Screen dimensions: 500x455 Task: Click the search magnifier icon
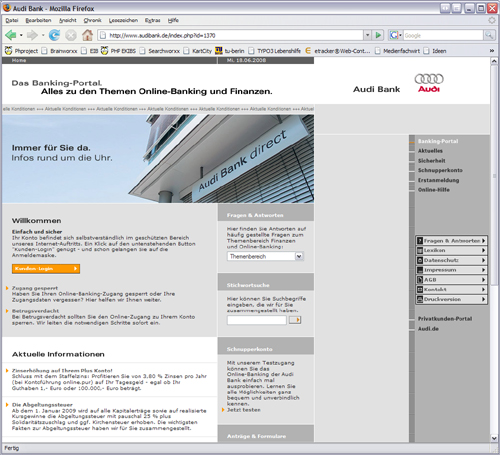click(x=489, y=35)
